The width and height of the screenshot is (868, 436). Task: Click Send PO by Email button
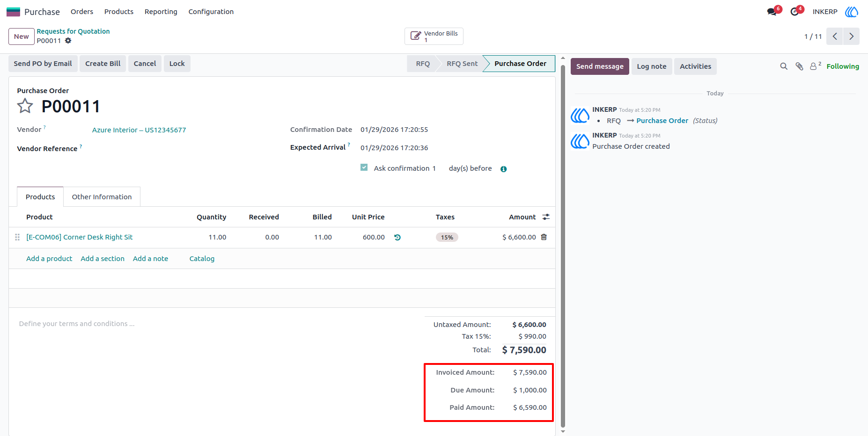[43, 64]
